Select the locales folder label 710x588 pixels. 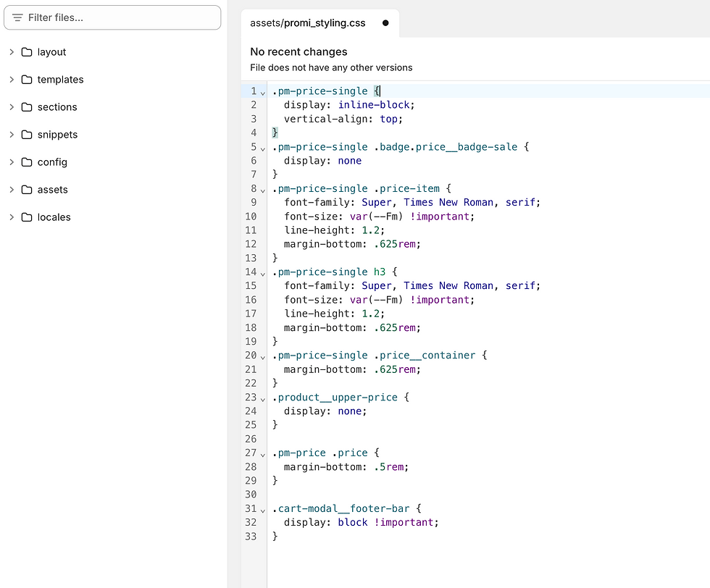pyautogui.click(x=54, y=217)
